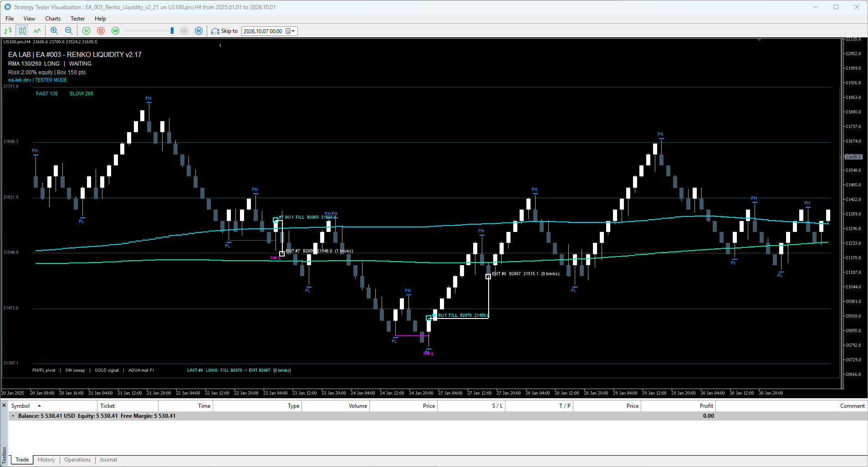Switch to the Operations tab

(77, 460)
